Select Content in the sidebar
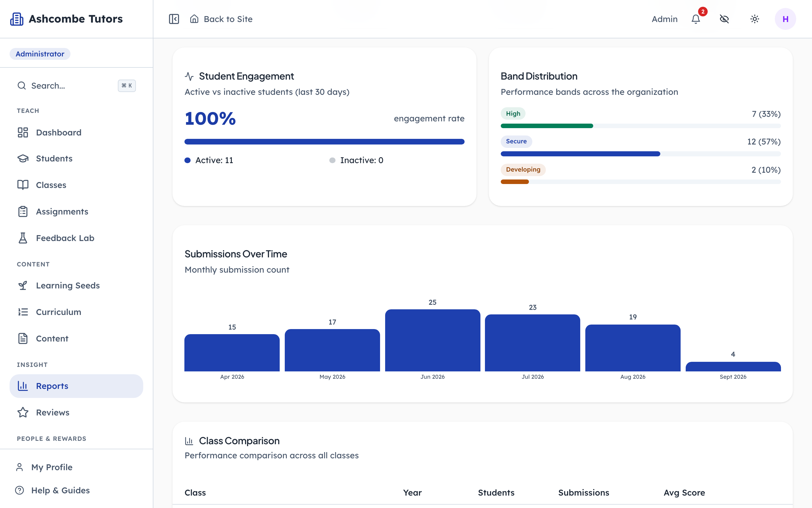The width and height of the screenshot is (812, 508). coord(76,338)
